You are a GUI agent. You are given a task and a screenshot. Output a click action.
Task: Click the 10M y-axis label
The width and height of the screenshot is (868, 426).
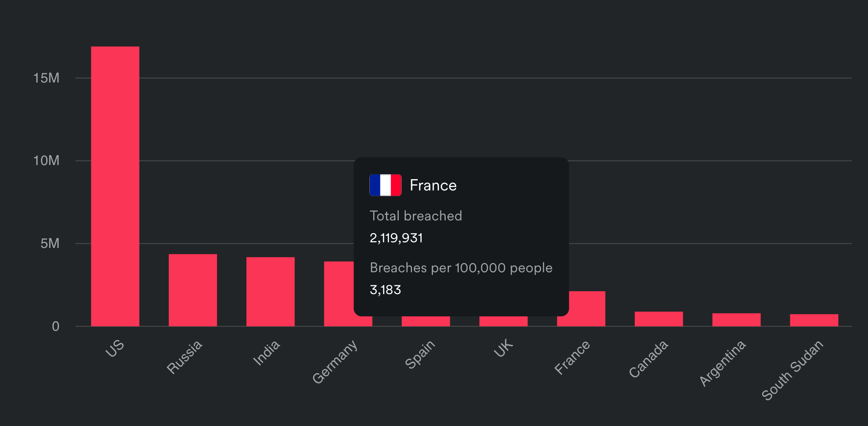click(46, 161)
